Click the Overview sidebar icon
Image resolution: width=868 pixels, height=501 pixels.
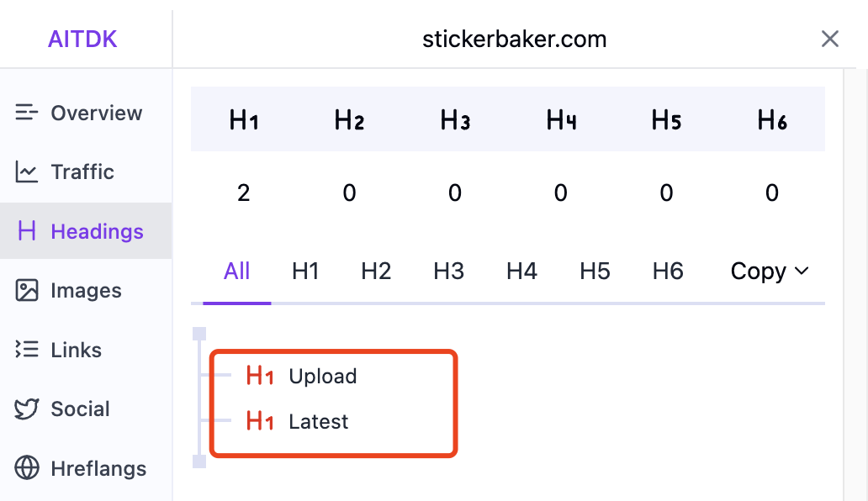tap(27, 113)
